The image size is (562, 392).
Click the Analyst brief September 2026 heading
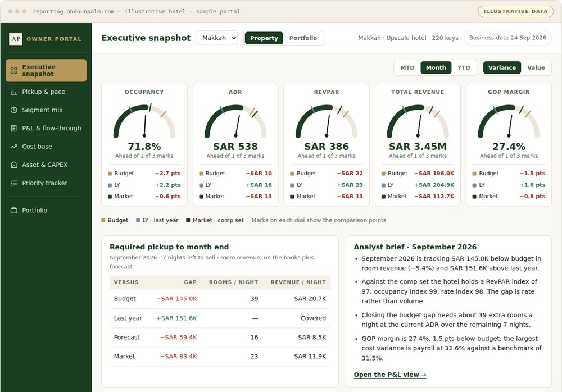(x=415, y=247)
